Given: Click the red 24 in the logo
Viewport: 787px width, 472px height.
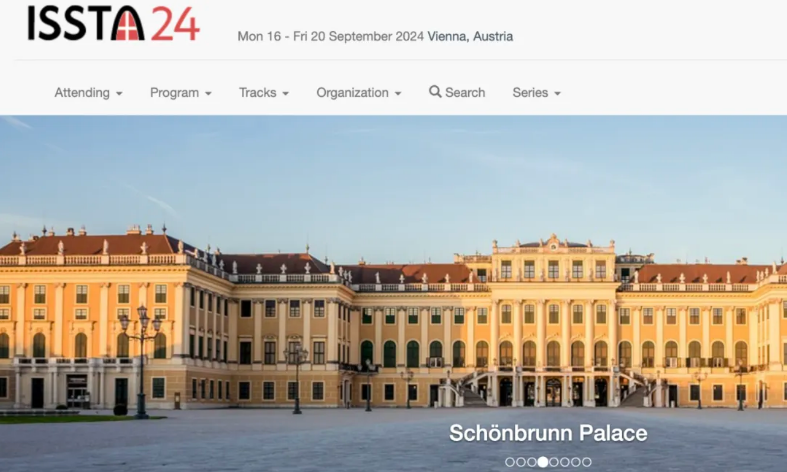Looking at the screenshot, I should (175, 23).
